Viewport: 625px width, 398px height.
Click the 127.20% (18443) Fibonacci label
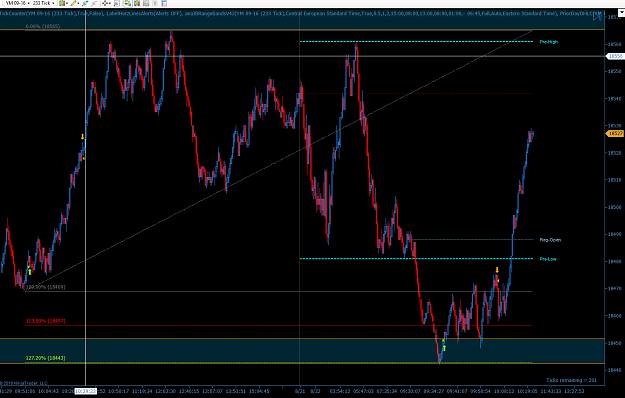click(45, 358)
